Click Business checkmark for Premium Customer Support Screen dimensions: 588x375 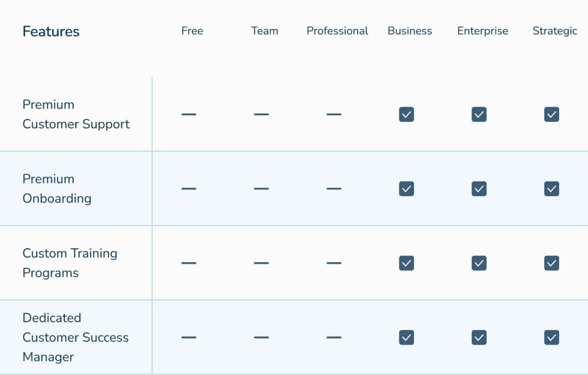(406, 115)
